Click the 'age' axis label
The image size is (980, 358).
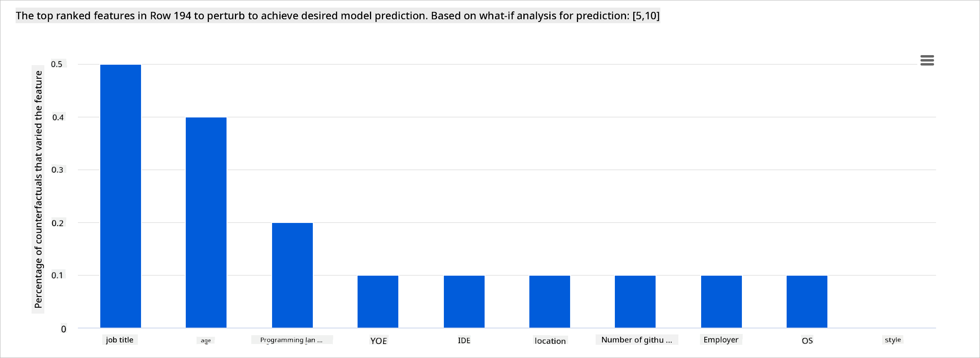point(206,340)
